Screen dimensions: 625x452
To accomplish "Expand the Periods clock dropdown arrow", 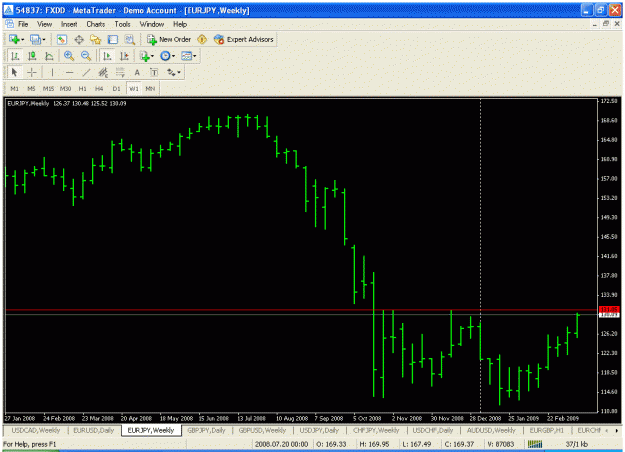I will coord(173,56).
